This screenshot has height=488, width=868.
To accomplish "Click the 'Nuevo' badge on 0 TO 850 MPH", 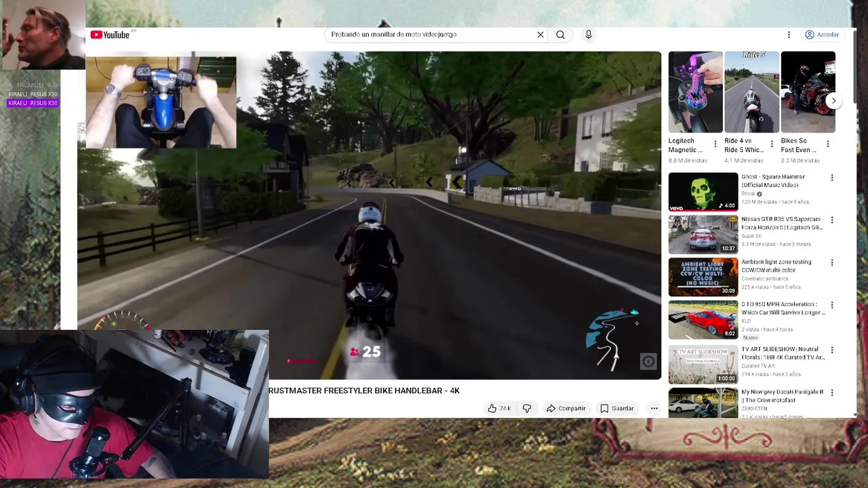I will [x=750, y=338].
